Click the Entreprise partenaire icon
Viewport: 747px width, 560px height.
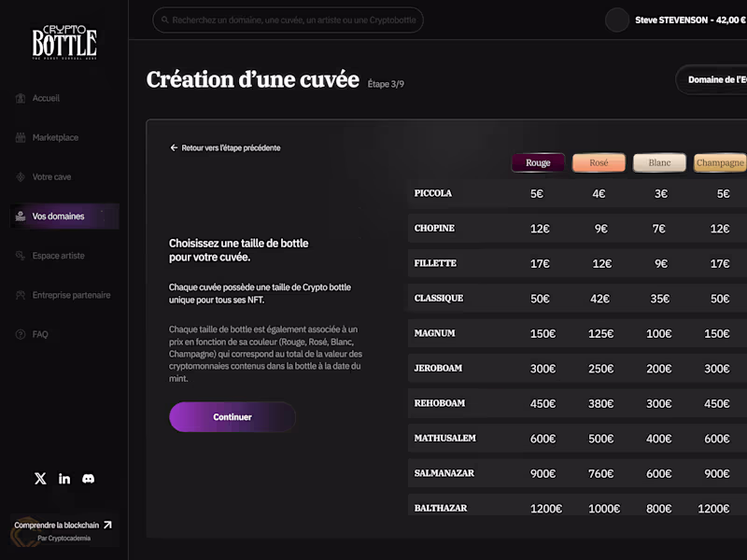pos(21,295)
